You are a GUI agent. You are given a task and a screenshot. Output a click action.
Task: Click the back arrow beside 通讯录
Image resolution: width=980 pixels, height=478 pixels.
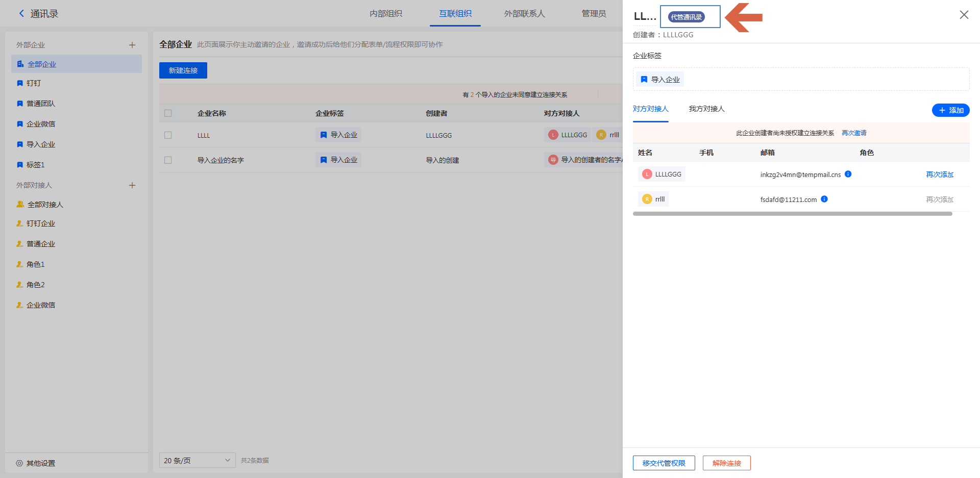(21, 14)
